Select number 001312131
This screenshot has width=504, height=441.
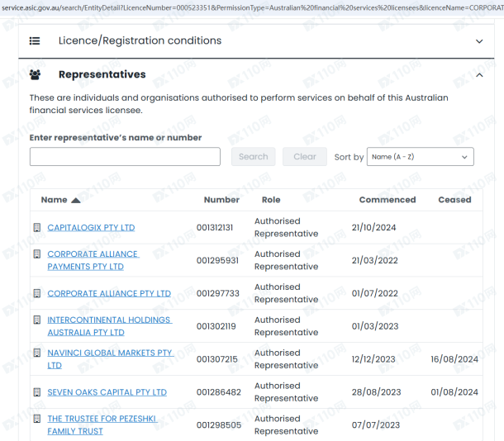click(x=215, y=228)
